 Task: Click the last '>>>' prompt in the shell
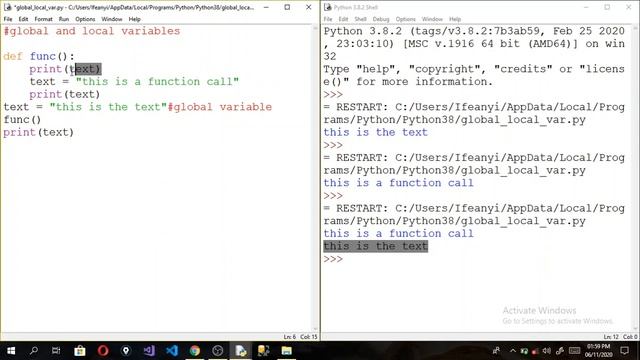point(333,259)
